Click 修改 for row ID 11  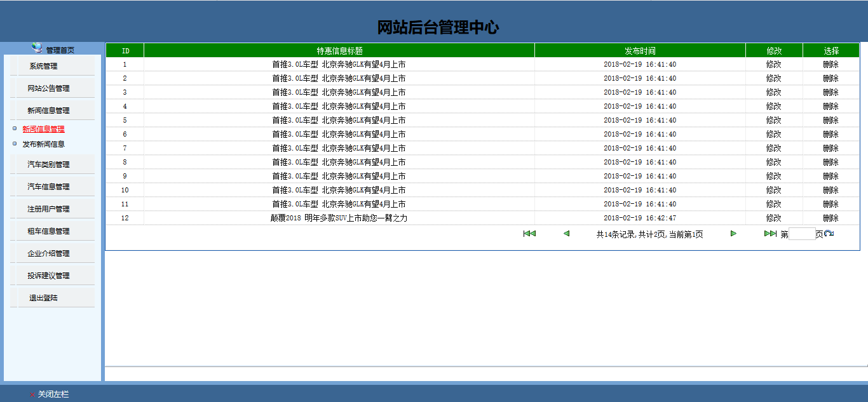[773, 204]
